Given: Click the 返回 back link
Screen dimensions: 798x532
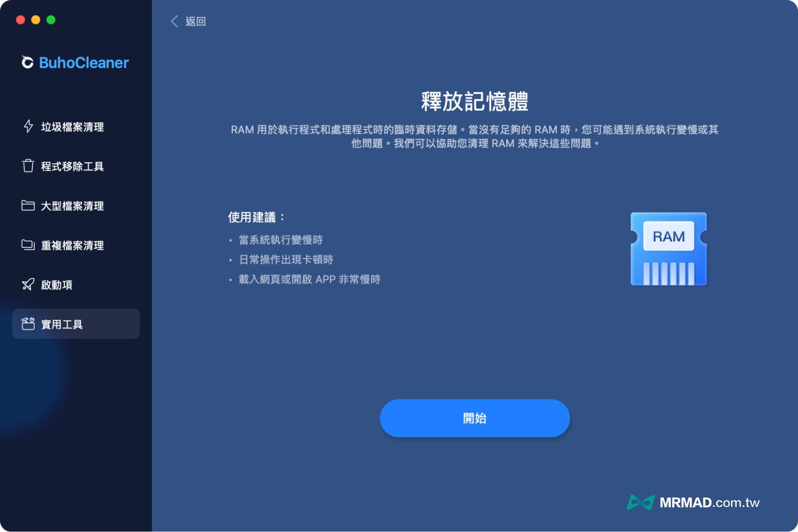Looking at the screenshot, I should coord(195,21).
